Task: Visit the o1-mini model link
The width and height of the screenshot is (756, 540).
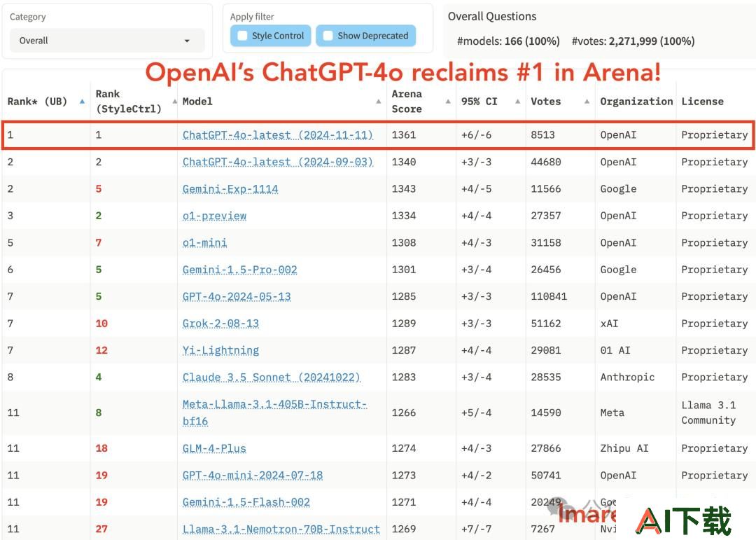Action: [205, 243]
